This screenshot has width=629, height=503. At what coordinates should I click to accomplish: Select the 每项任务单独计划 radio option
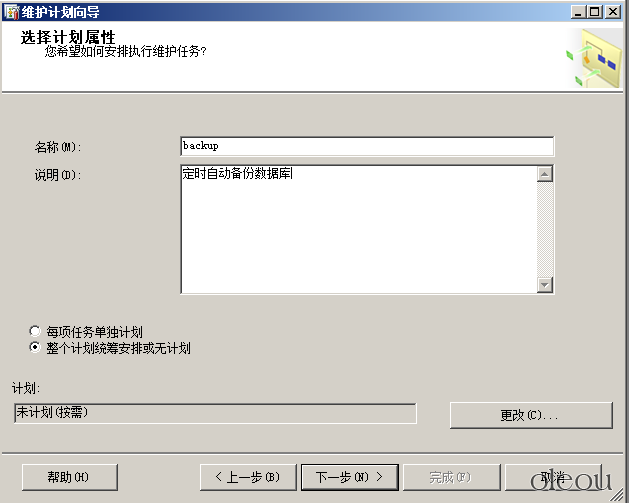(35, 331)
